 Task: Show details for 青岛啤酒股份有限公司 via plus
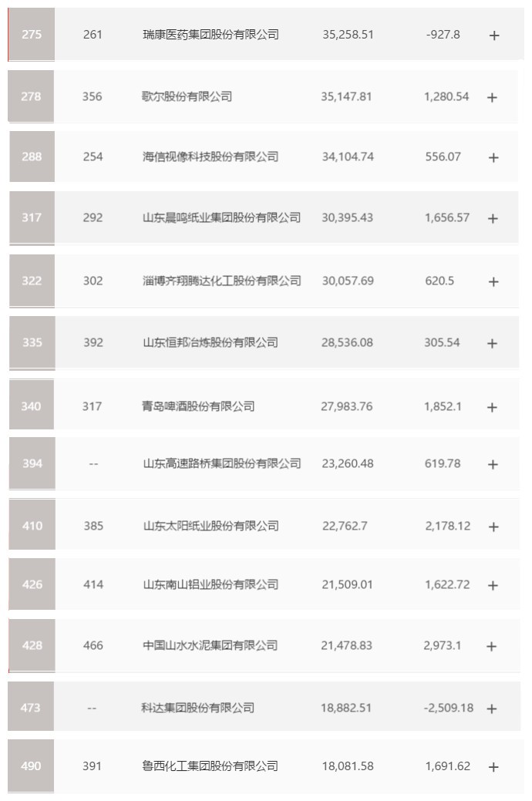click(x=493, y=407)
